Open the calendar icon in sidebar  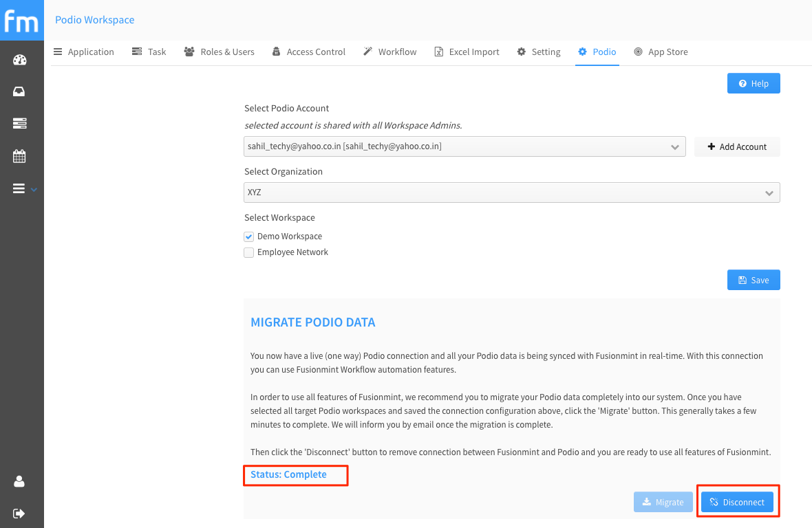coord(19,156)
